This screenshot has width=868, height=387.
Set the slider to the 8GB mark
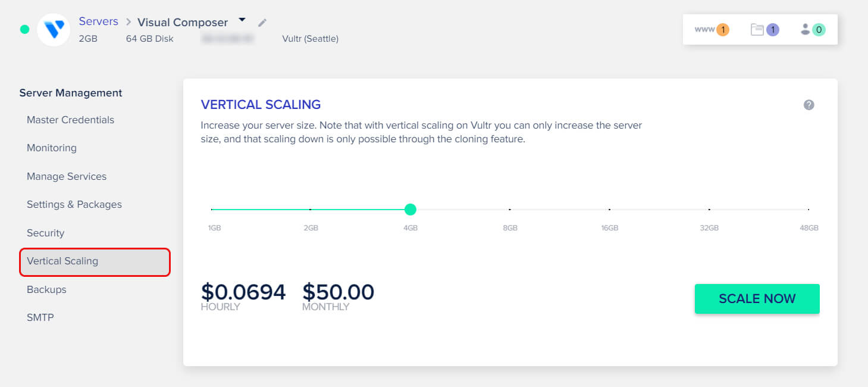click(x=510, y=210)
